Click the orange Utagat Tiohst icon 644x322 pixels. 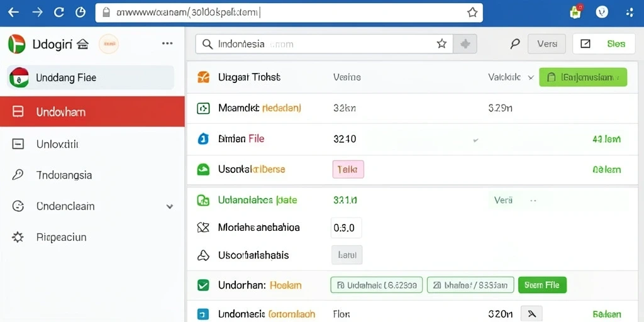point(203,77)
